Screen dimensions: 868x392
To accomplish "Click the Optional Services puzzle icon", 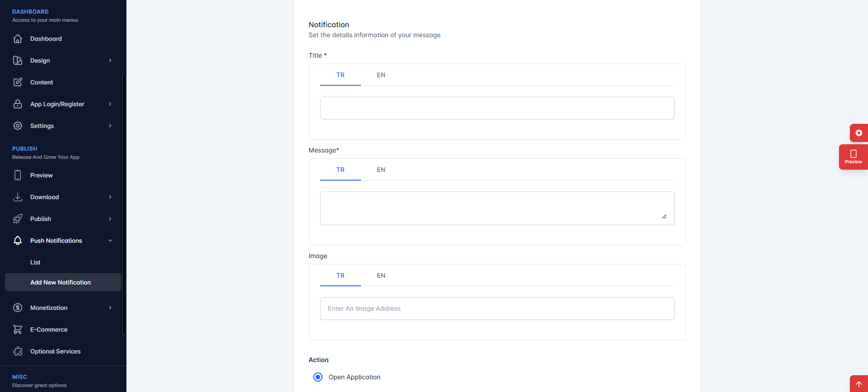I will (18, 351).
